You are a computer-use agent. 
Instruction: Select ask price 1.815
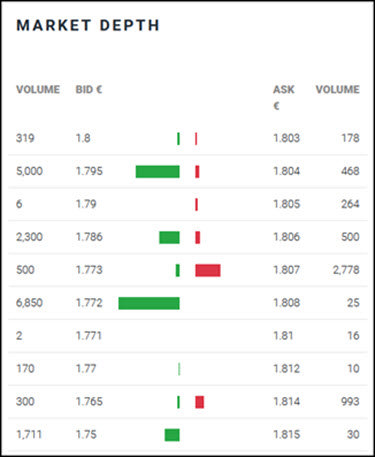tap(287, 434)
